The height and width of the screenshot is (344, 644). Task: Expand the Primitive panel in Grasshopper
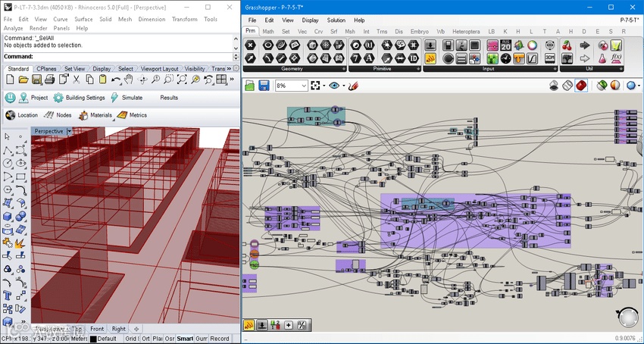click(418, 69)
